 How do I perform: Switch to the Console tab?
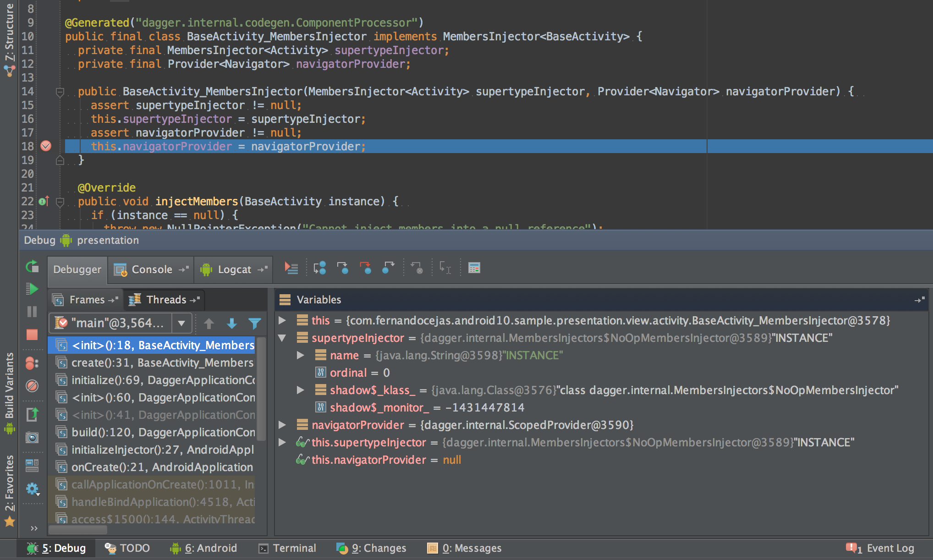click(151, 269)
